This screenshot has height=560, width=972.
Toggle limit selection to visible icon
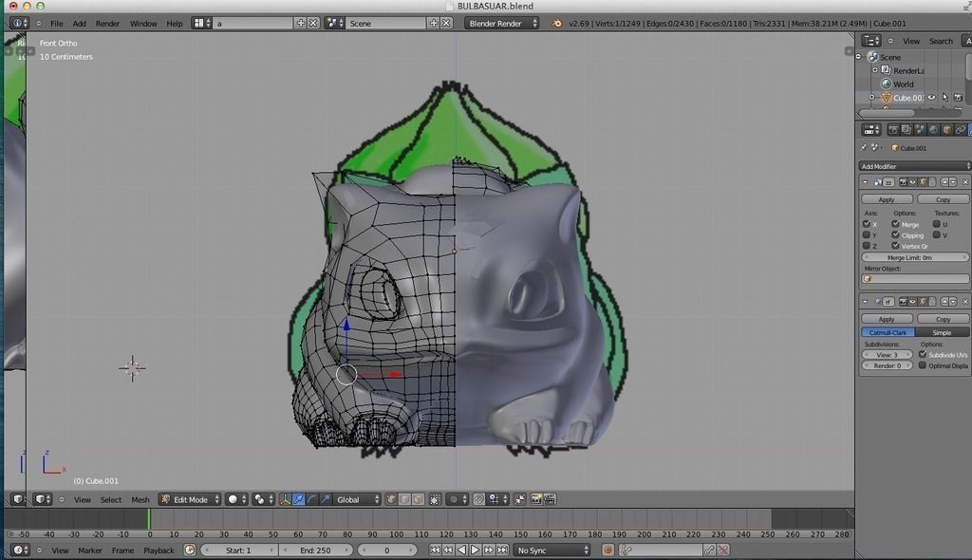click(x=435, y=499)
